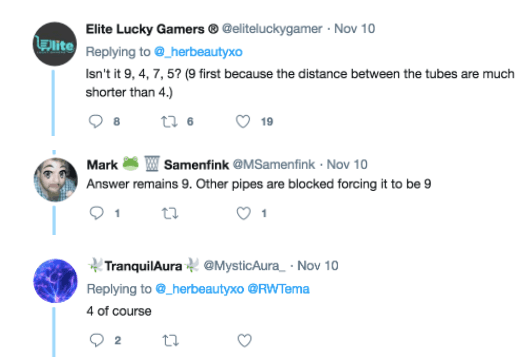Viewport: 524px width, 362px height.
Task: Open @_herbeautyxo link in first tweet
Action: 198,52
